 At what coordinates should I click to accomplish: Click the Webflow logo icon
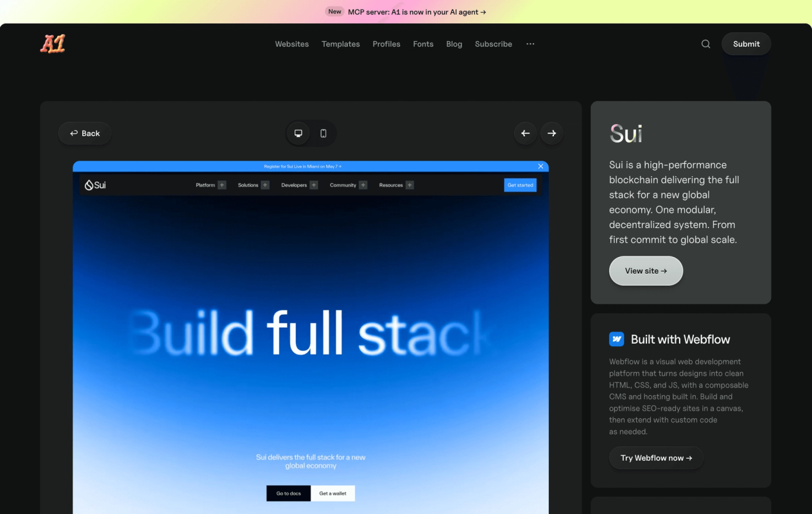616,339
